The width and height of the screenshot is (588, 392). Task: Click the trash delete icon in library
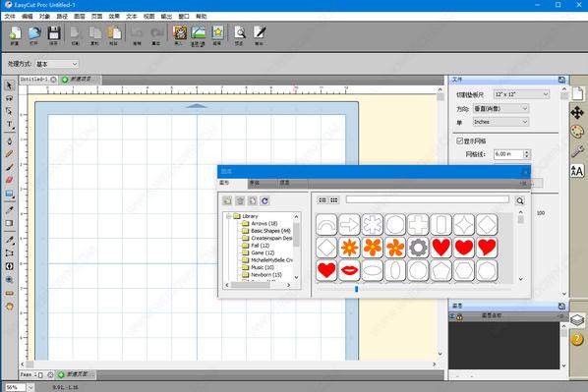coord(240,200)
